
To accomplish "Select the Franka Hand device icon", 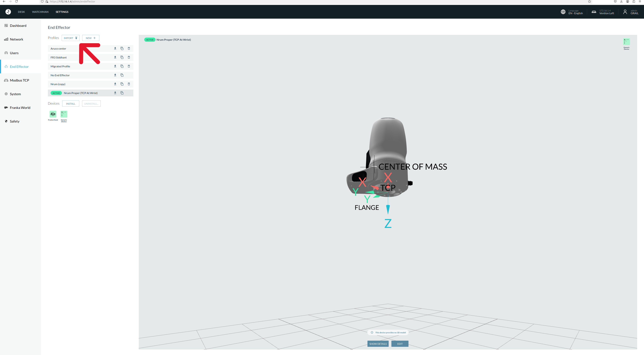I will tap(53, 114).
